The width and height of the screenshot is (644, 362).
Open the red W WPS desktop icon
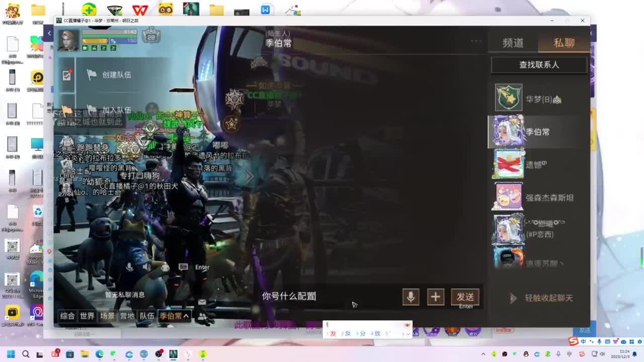pos(139,10)
